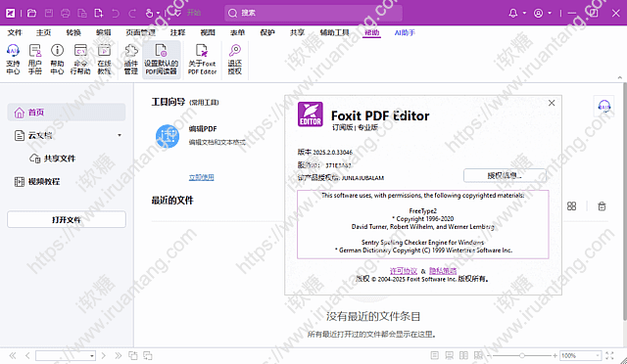
Task: Switch to the 保护 tab
Action: [267, 32]
